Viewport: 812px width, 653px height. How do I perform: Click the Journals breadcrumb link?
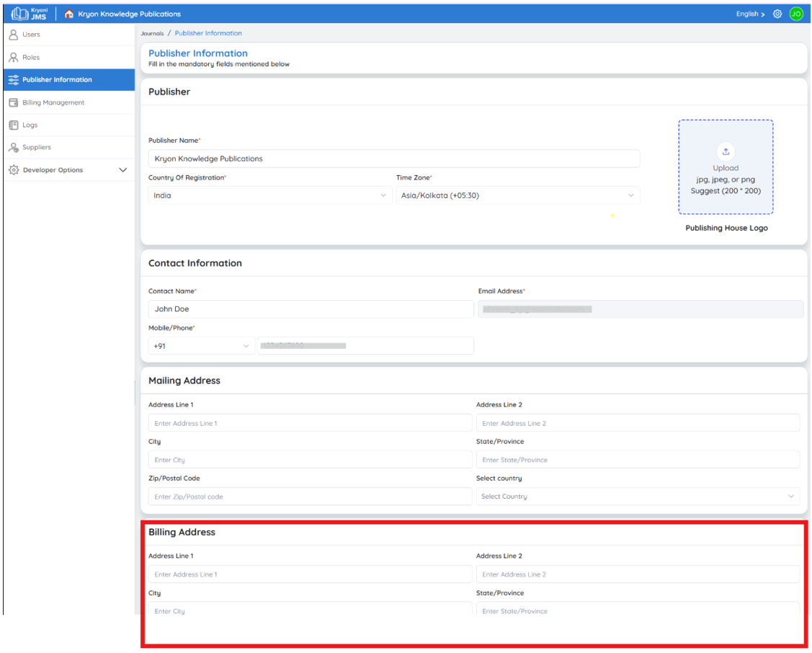152,33
